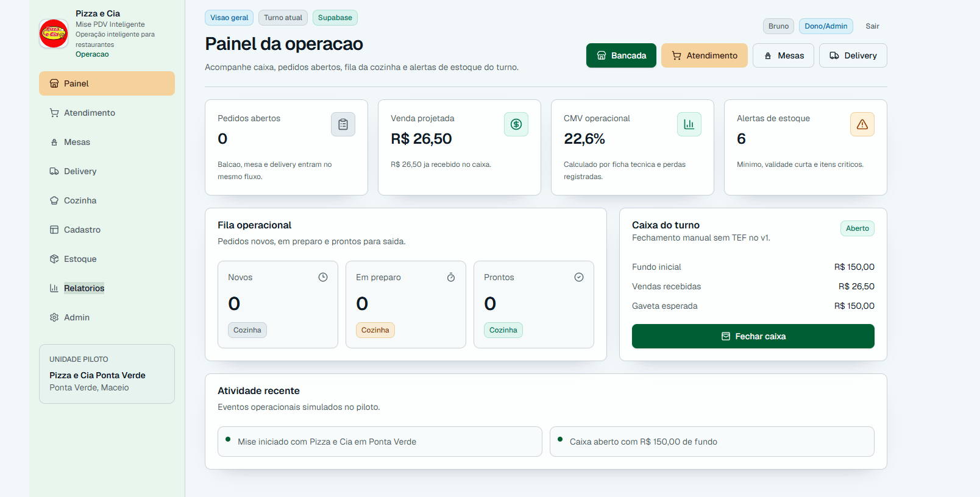980x497 pixels.
Task: Navigate to Cadastro in the sidebar
Action: [x=107, y=230]
